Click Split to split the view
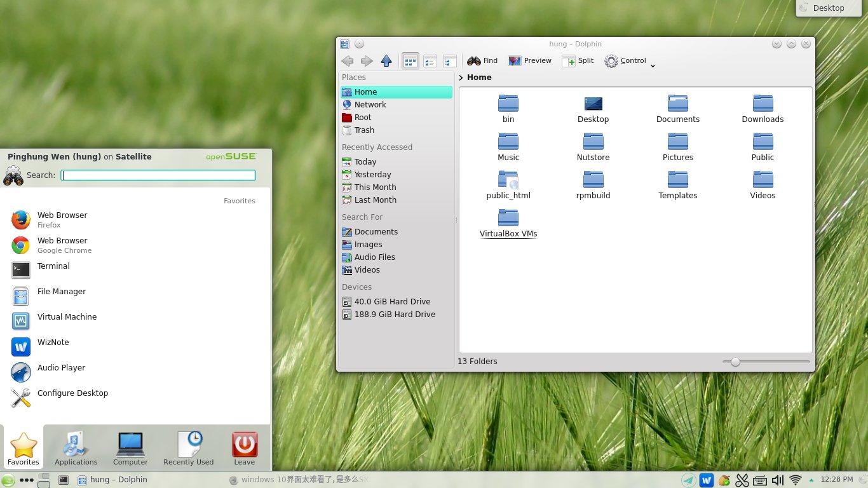The width and height of the screenshot is (868, 488). click(578, 61)
